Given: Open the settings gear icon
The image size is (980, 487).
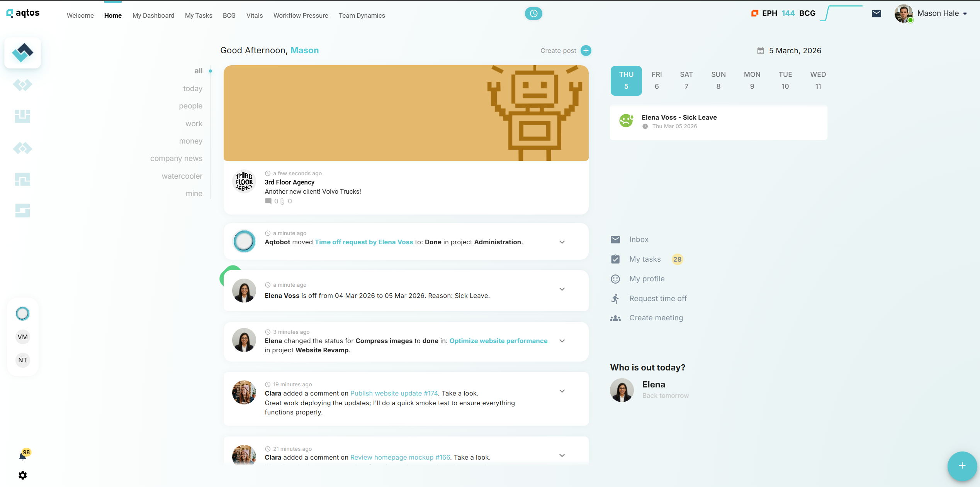Looking at the screenshot, I should [23, 475].
